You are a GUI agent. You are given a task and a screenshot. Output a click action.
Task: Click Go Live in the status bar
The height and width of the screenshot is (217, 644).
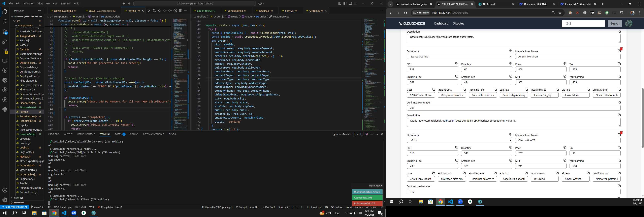pos(337,207)
